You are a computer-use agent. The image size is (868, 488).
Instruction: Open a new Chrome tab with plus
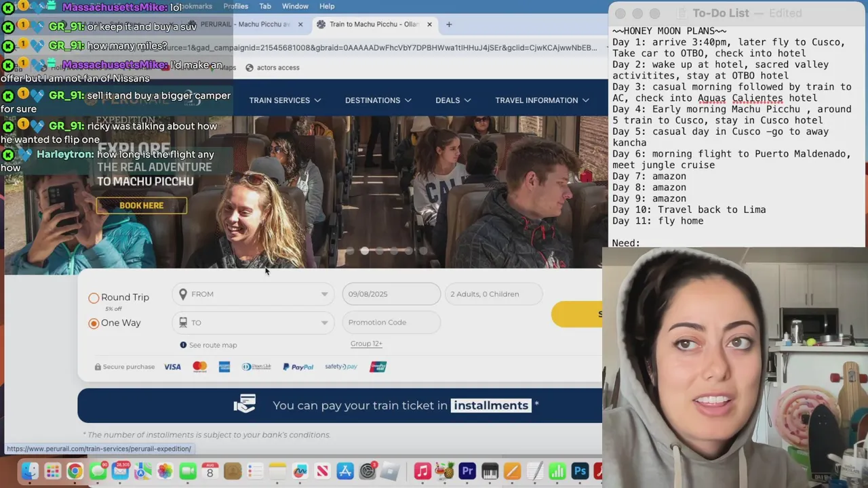point(448,24)
